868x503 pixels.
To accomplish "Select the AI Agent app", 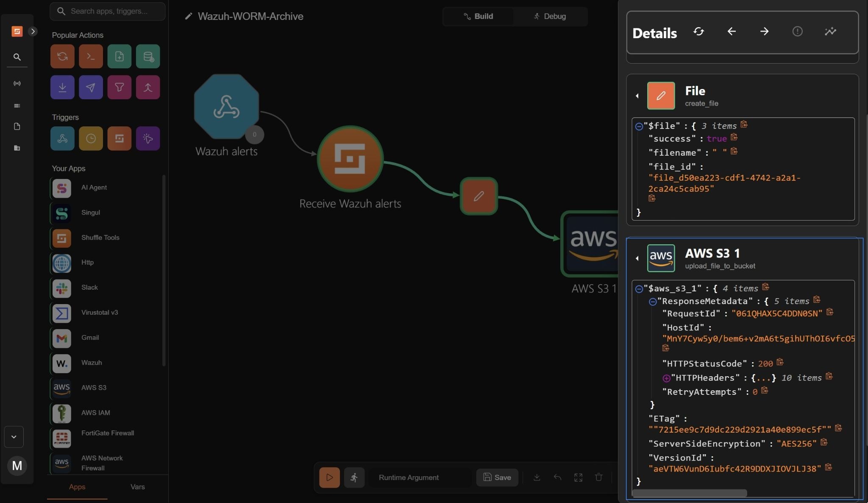I will tap(105, 187).
